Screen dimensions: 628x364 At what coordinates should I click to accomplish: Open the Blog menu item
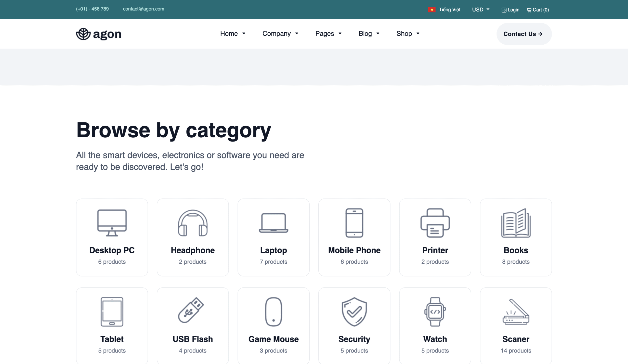(369, 33)
